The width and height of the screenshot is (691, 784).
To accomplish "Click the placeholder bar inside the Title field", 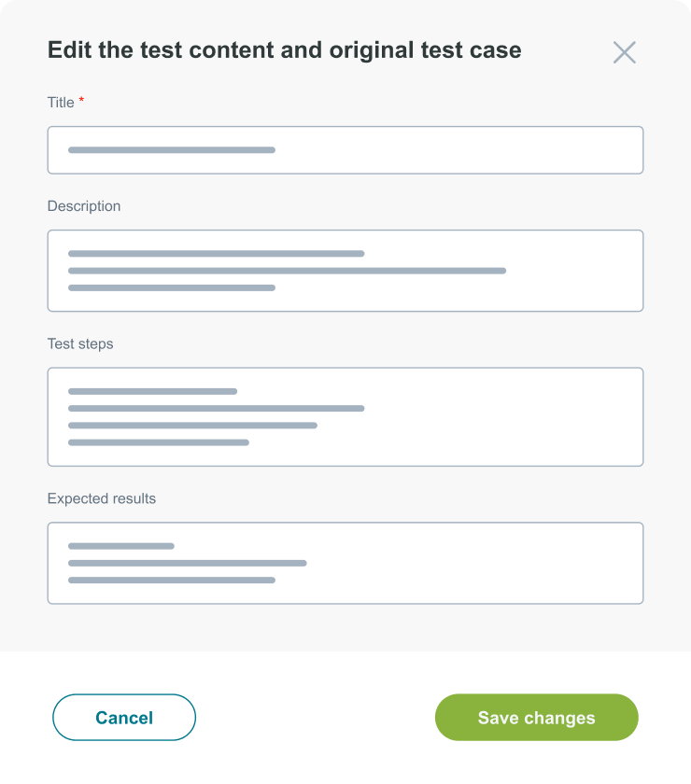I will [x=170, y=149].
